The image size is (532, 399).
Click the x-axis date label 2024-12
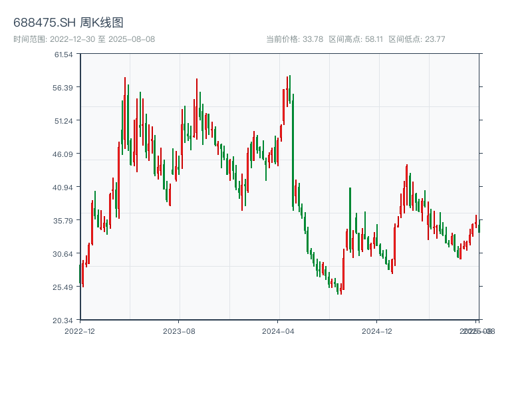377,331
